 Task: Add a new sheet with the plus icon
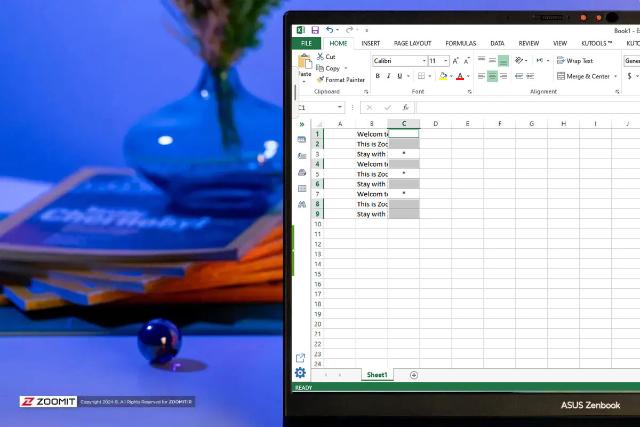point(413,375)
